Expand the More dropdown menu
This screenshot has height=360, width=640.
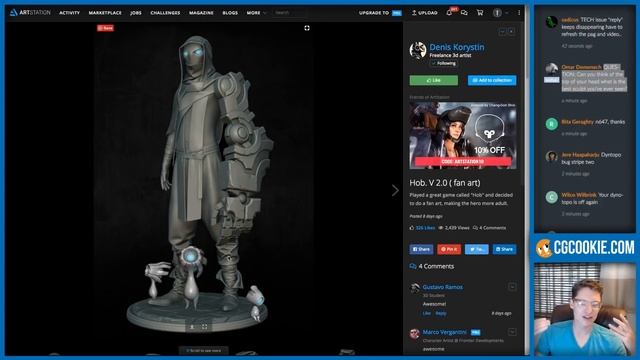pyautogui.click(x=256, y=13)
